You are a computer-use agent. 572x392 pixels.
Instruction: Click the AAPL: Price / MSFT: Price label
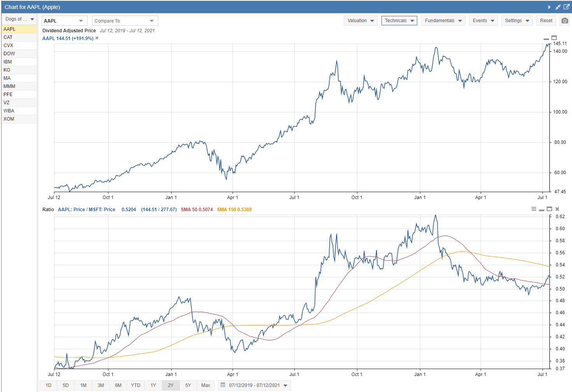click(86, 210)
